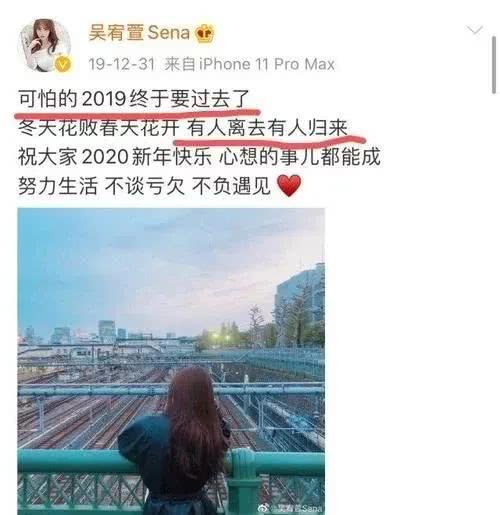The width and height of the screenshot is (500, 515).
Task: Click the red underline below 有人归来
Action: point(270,141)
